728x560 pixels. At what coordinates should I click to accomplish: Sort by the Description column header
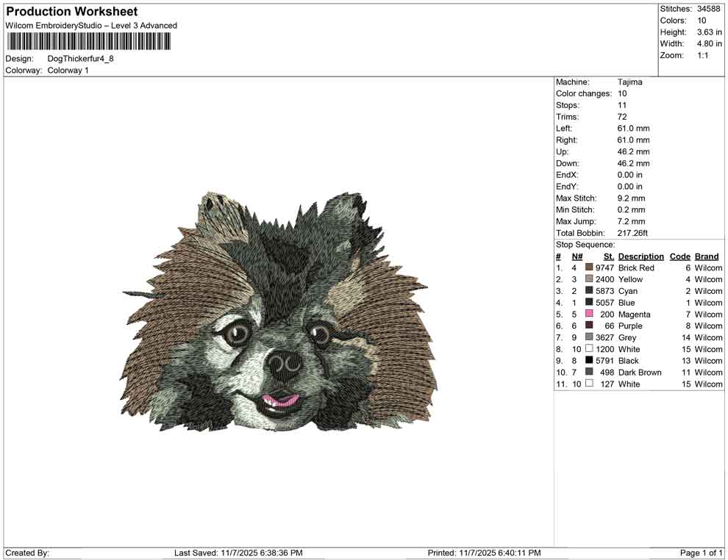(640, 256)
